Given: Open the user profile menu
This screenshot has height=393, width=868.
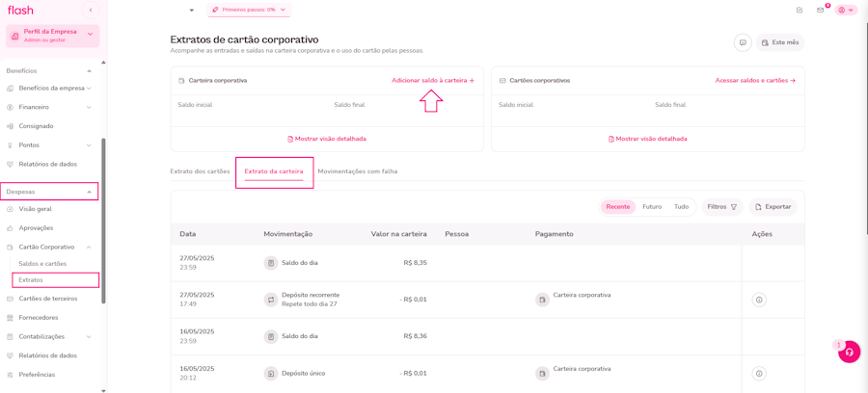Looking at the screenshot, I should coord(846,10).
